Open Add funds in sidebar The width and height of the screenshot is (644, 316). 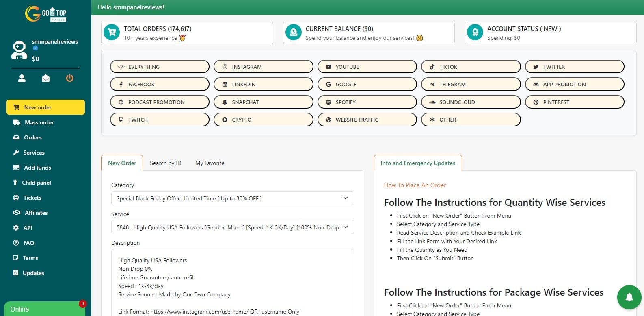pyautogui.click(x=37, y=168)
